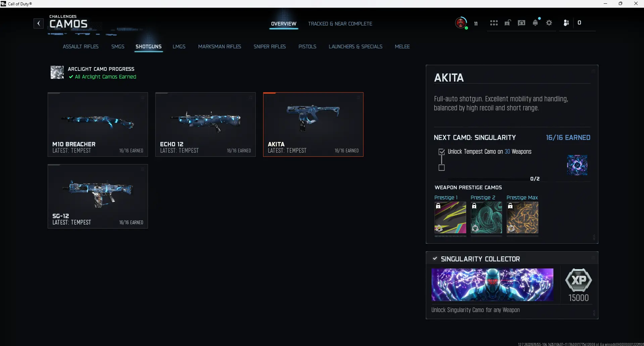Restore down the Call of Duty window
Screen dimensions: 644x346
pos(621,4)
